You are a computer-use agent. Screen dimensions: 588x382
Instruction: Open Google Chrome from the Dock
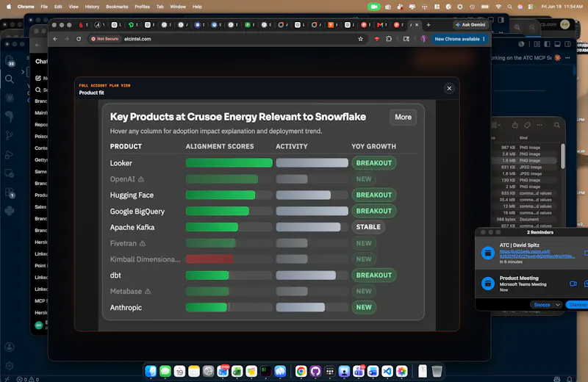tap(301, 371)
